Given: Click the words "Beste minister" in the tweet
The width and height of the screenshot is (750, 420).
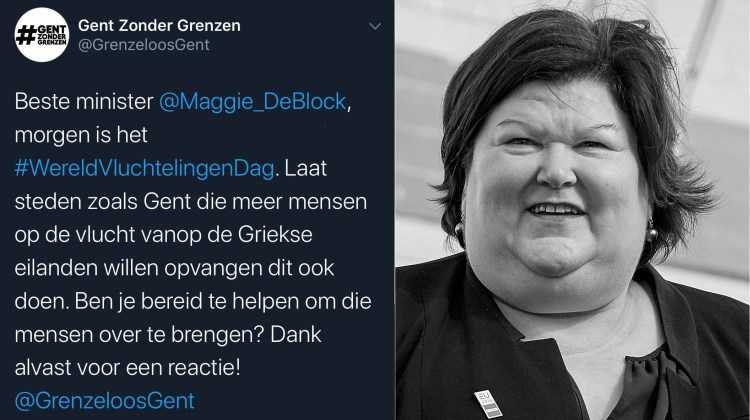Looking at the screenshot, I should point(84,101).
